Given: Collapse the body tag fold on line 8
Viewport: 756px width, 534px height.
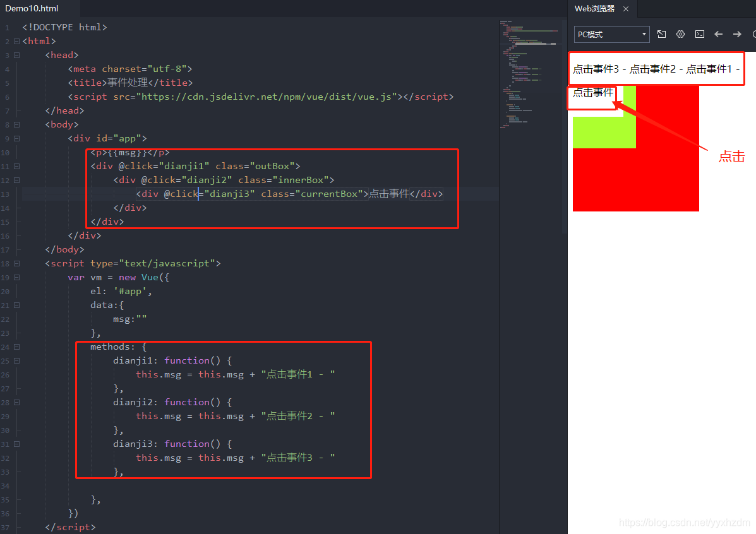Looking at the screenshot, I should tap(17, 125).
